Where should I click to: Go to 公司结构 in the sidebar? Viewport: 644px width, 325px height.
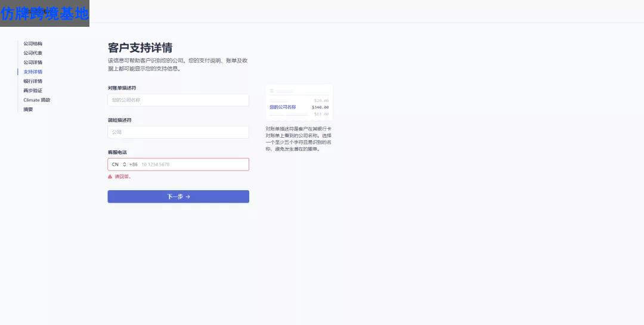33,44
